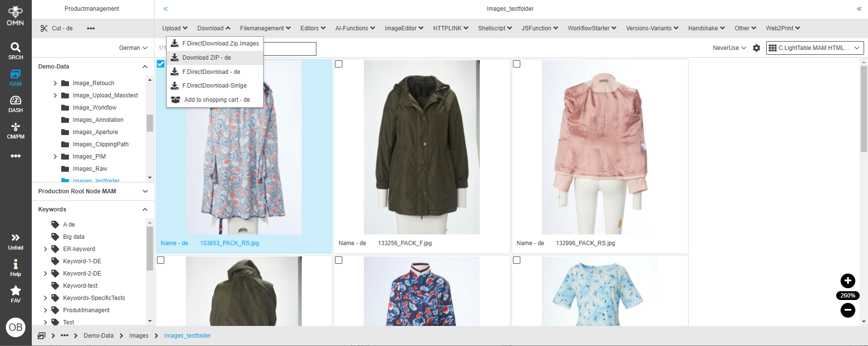Click the breadcrumb ellipsis dots
Screen dimensions: 868x346
point(65,336)
